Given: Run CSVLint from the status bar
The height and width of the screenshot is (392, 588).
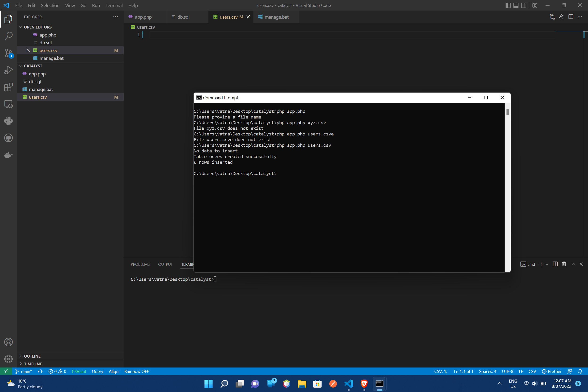Looking at the screenshot, I should (x=79, y=371).
